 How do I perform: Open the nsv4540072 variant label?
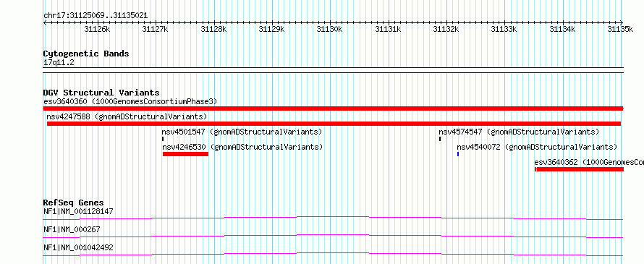point(537,147)
